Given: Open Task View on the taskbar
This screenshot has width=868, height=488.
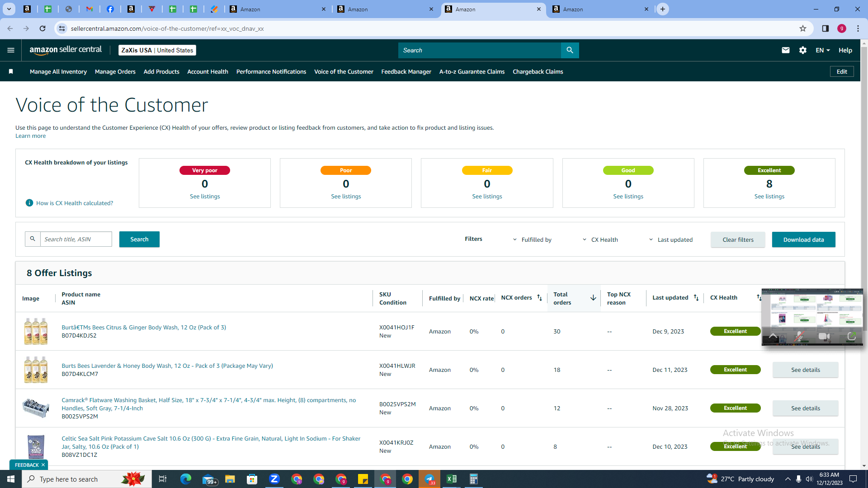Looking at the screenshot, I should pyautogui.click(x=163, y=479).
